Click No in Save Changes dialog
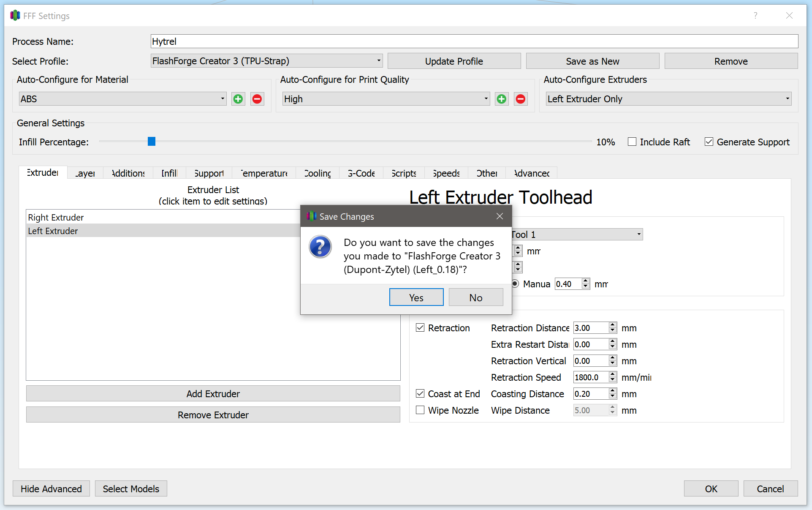The height and width of the screenshot is (510, 812). (x=476, y=297)
